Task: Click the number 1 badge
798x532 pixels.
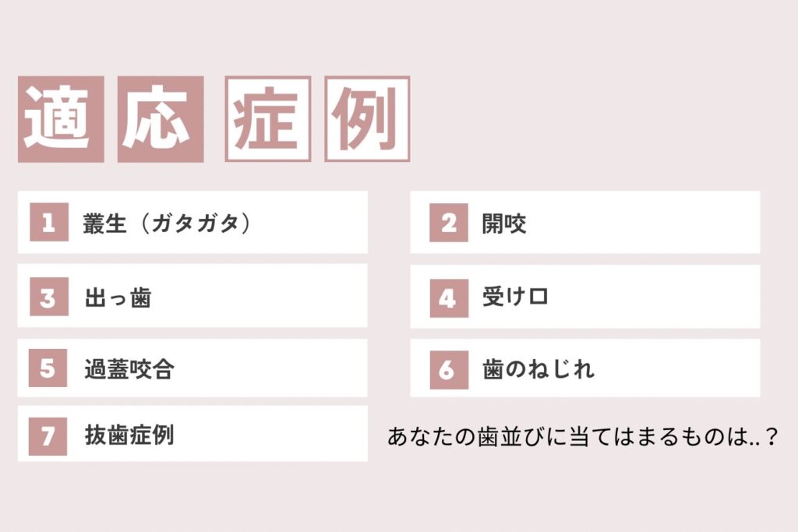Action: (x=48, y=223)
